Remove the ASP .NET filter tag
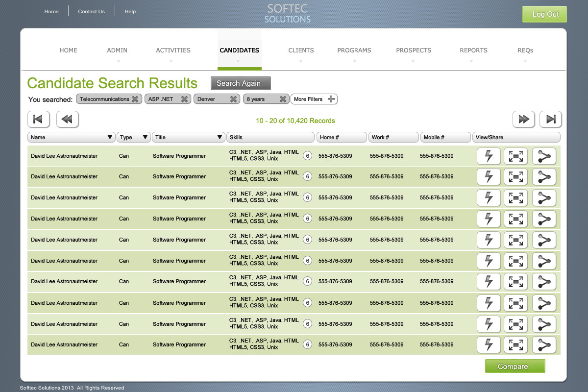The width and height of the screenshot is (588, 392). (x=184, y=99)
